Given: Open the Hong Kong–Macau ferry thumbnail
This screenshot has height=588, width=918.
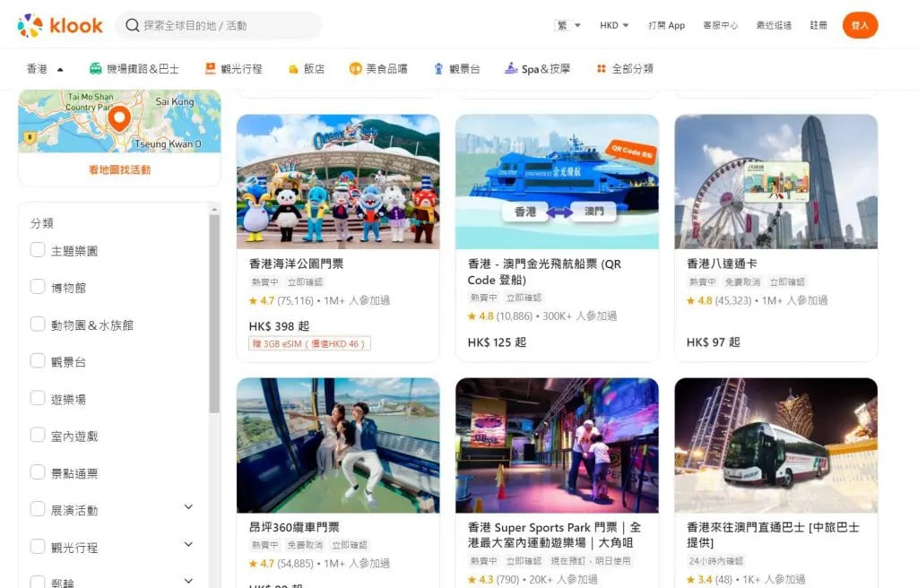Looking at the screenshot, I should 557,182.
